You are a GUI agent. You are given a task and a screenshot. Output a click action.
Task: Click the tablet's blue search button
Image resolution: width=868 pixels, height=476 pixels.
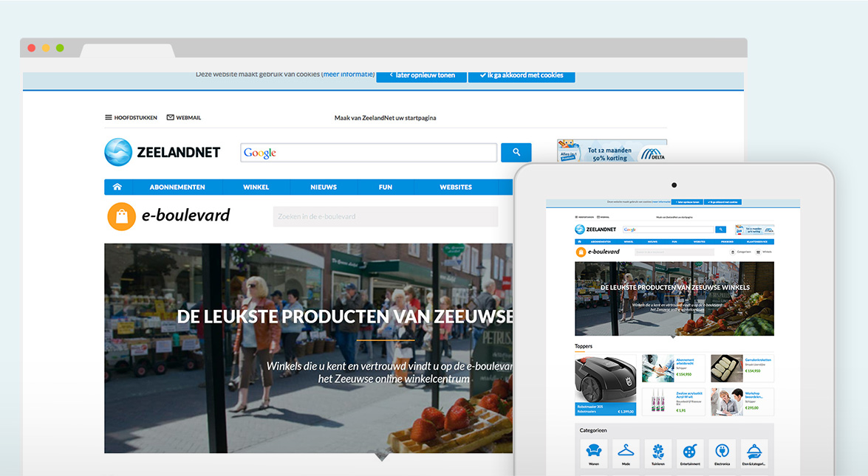coord(721,230)
